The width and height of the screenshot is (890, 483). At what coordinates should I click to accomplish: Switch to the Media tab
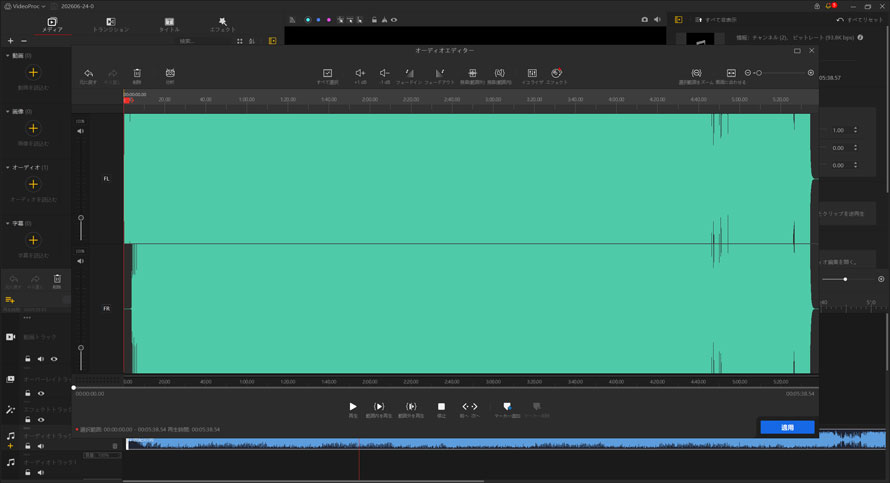tap(52, 24)
